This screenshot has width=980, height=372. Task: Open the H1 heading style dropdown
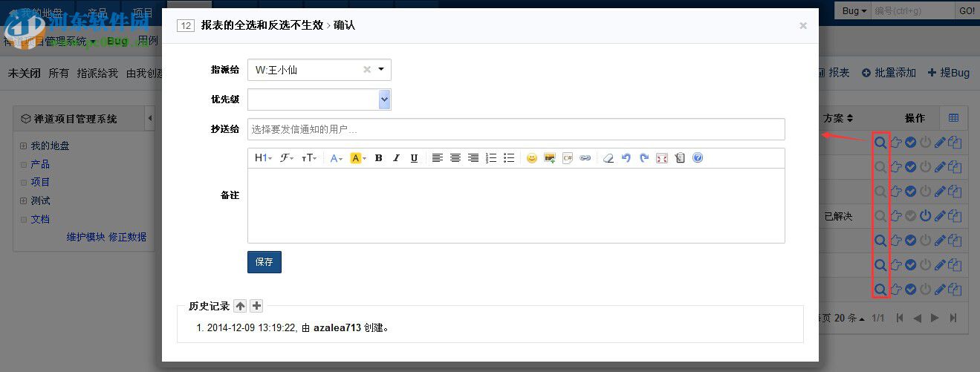click(263, 158)
